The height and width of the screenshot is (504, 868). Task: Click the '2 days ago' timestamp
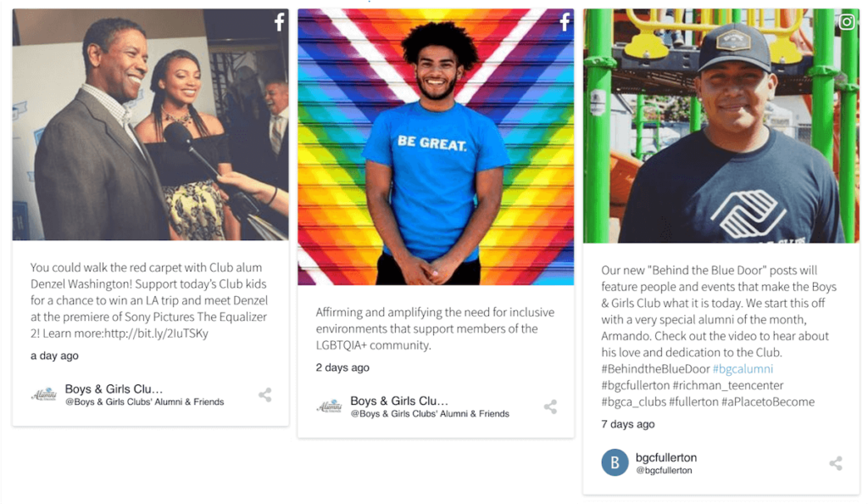pos(342,367)
